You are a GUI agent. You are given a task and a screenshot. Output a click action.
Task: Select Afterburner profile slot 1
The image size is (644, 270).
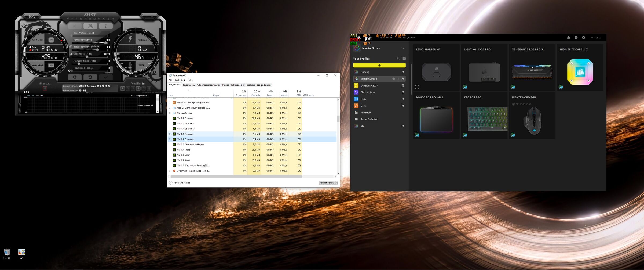tap(122, 88)
